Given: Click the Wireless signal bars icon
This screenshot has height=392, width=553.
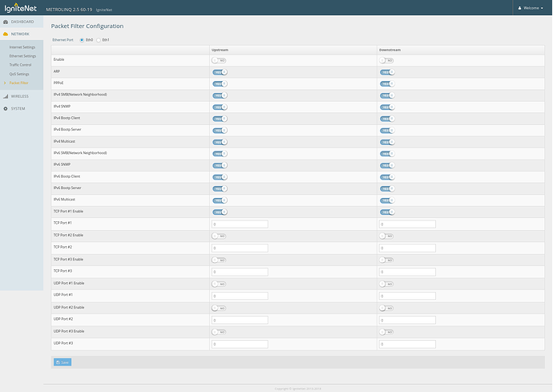Looking at the screenshot, I should click(x=6, y=95).
